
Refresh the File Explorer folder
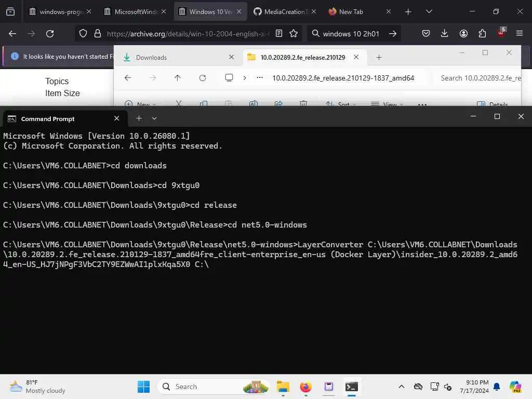(203, 78)
